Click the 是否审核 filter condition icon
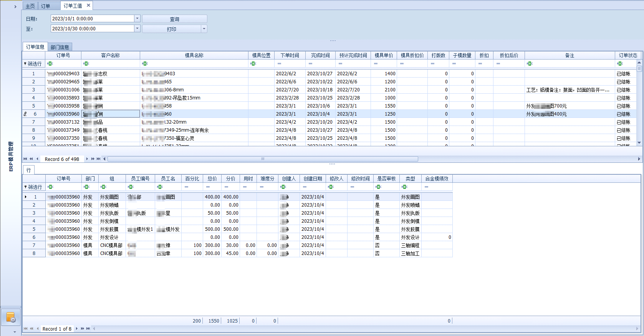This screenshot has width=644, height=336. click(x=378, y=187)
